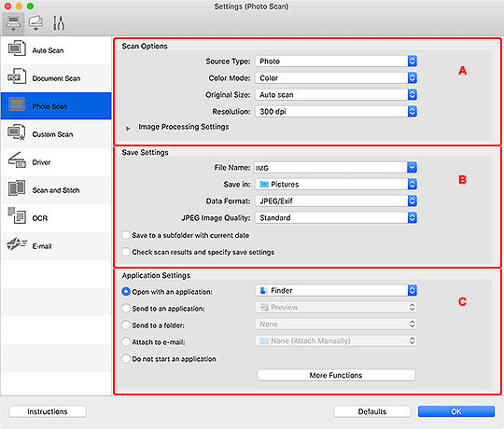Click the More Functions button
The width and height of the screenshot is (504, 429).
tap(336, 375)
